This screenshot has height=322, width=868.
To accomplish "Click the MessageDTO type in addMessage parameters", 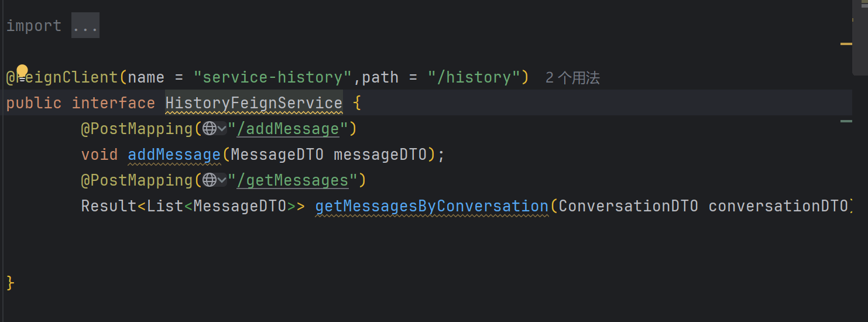I will click(277, 155).
